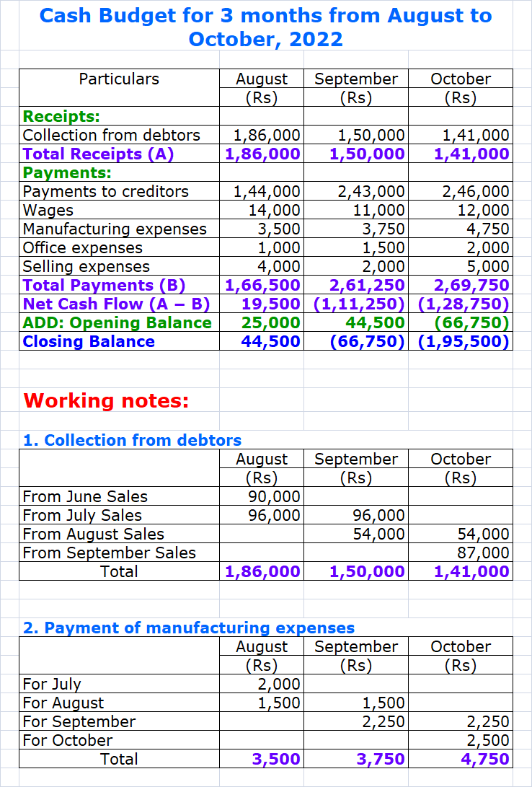
Task: Click the 'Collection from debtors' row label in main table
Action: (x=111, y=135)
